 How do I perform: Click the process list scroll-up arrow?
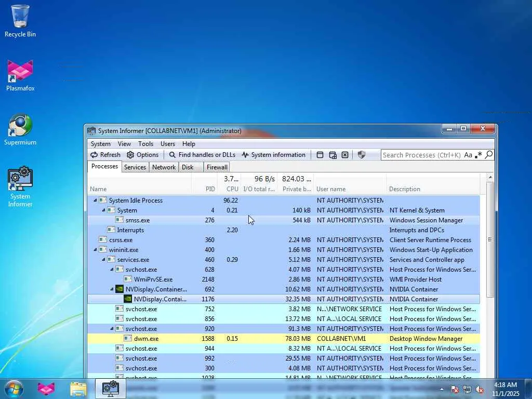(x=489, y=177)
